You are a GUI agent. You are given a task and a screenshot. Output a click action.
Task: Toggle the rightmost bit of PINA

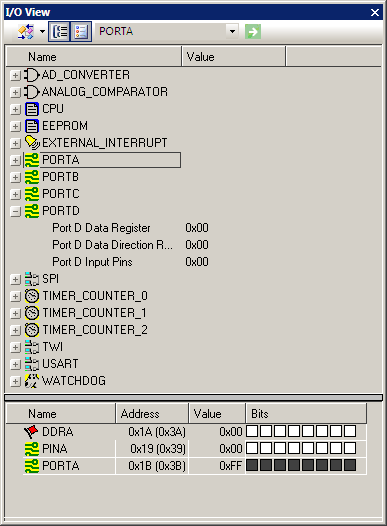350,448
